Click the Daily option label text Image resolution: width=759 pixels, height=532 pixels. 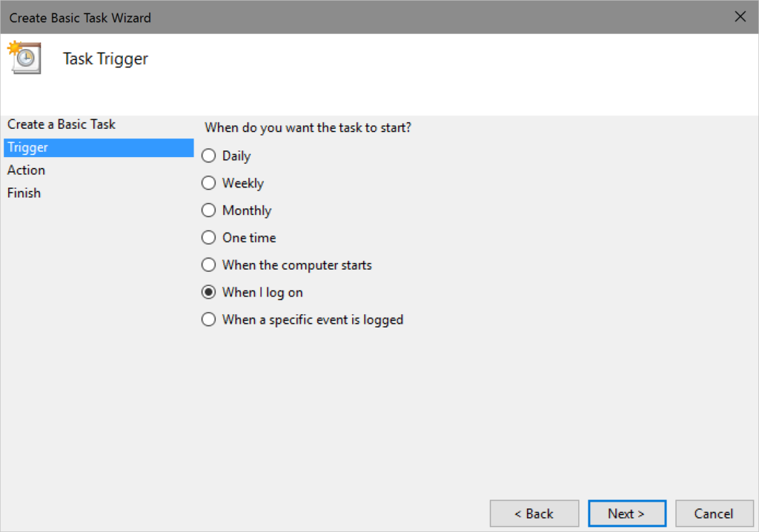236,156
